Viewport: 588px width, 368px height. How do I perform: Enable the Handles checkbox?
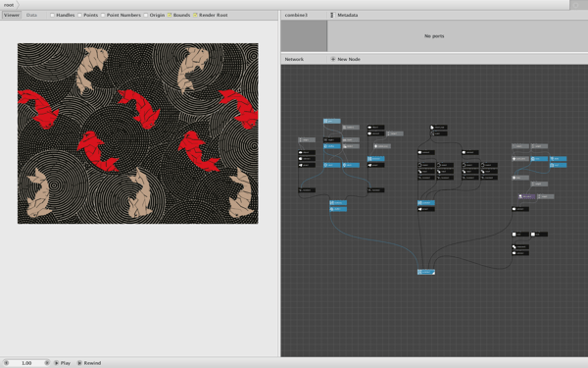pos(52,15)
